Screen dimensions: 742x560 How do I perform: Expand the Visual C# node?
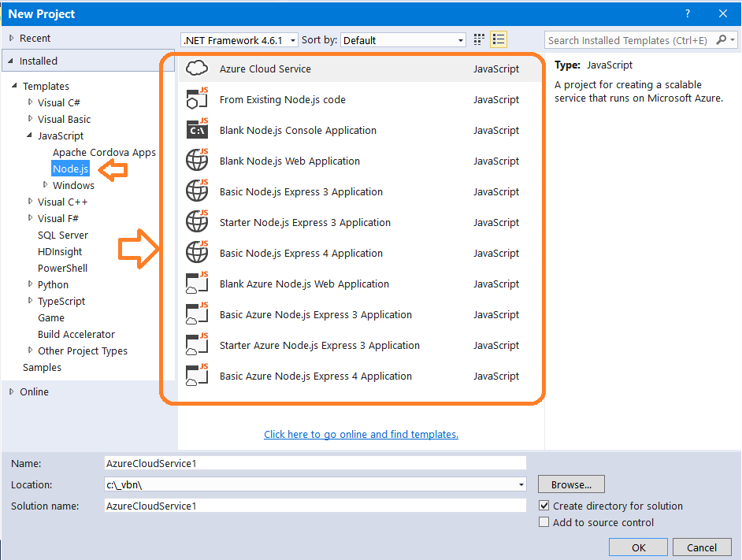30,102
